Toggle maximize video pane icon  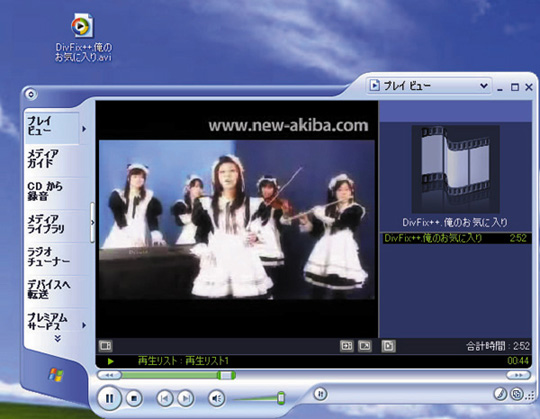click(x=346, y=346)
